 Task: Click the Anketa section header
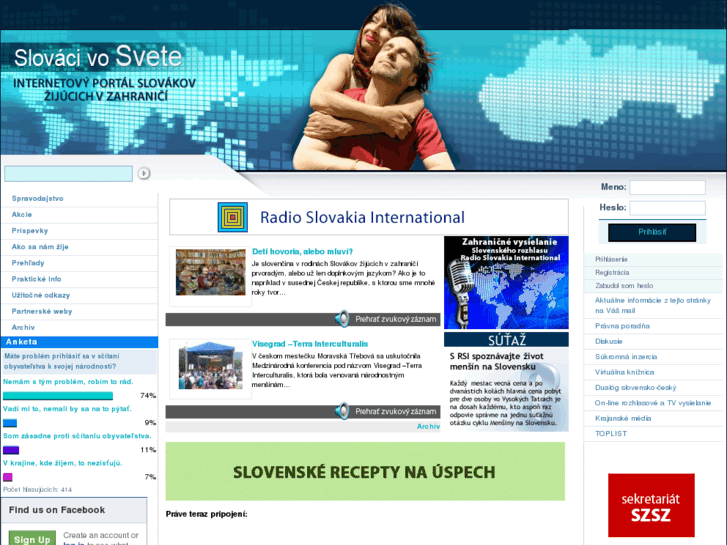pos(79,342)
